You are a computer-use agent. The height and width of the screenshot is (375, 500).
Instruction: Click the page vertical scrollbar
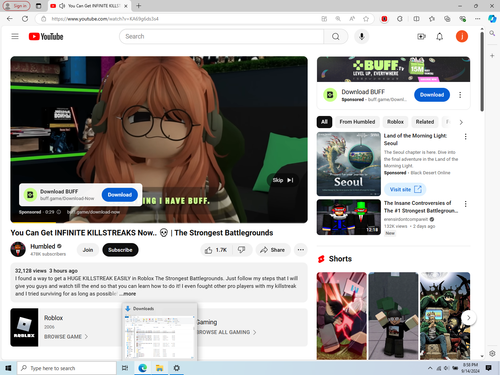482,72
